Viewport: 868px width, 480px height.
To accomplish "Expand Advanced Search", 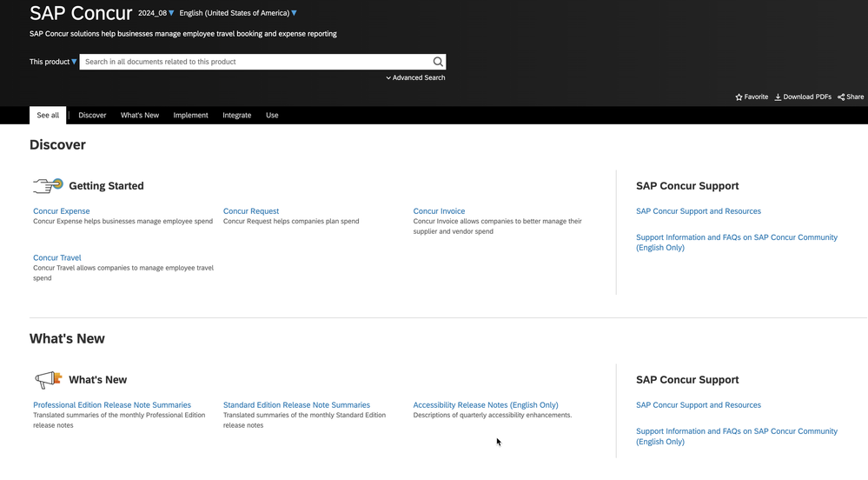I will [415, 77].
